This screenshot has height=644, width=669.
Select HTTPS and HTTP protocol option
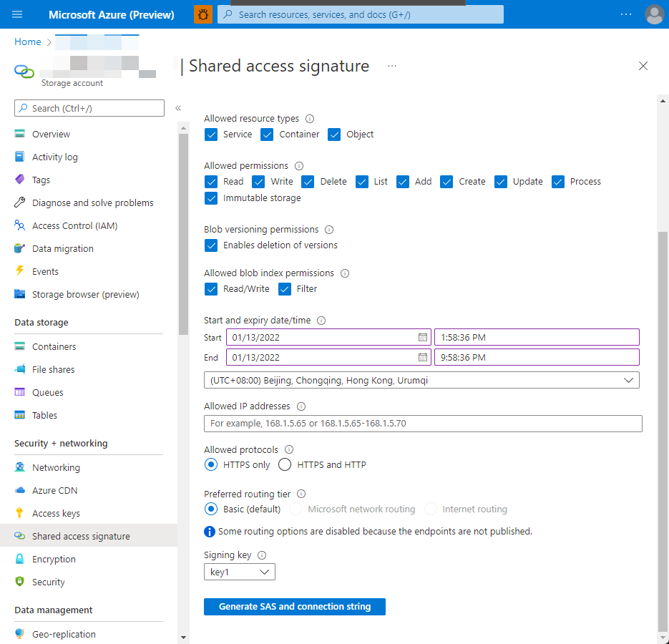[x=285, y=464]
